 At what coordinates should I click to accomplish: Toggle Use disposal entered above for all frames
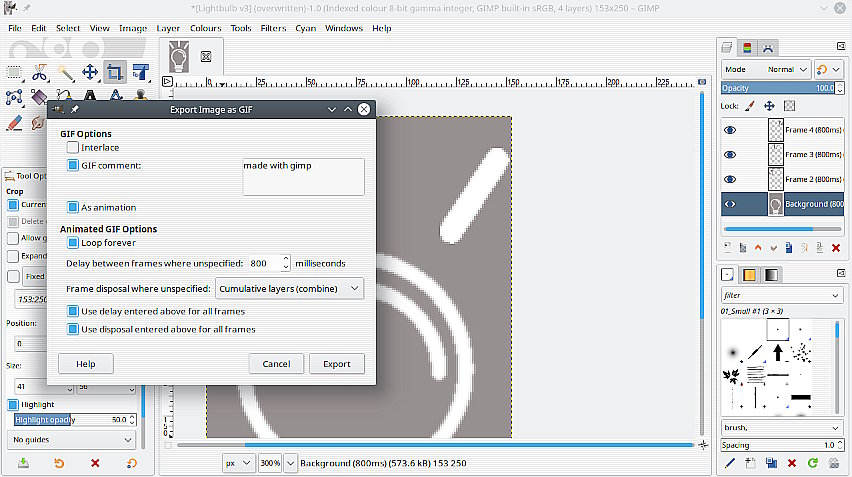[73, 329]
